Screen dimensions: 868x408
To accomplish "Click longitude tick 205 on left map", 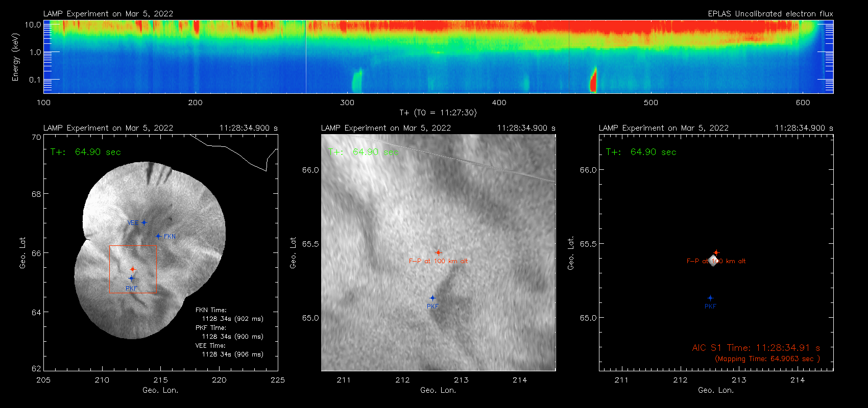I will [x=43, y=380].
